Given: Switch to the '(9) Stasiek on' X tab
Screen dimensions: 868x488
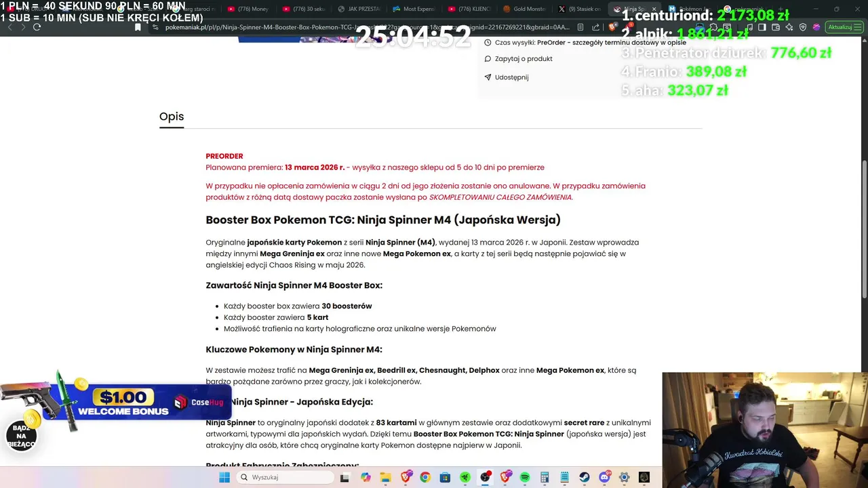Looking at the screenshot, I should [581, 9].
